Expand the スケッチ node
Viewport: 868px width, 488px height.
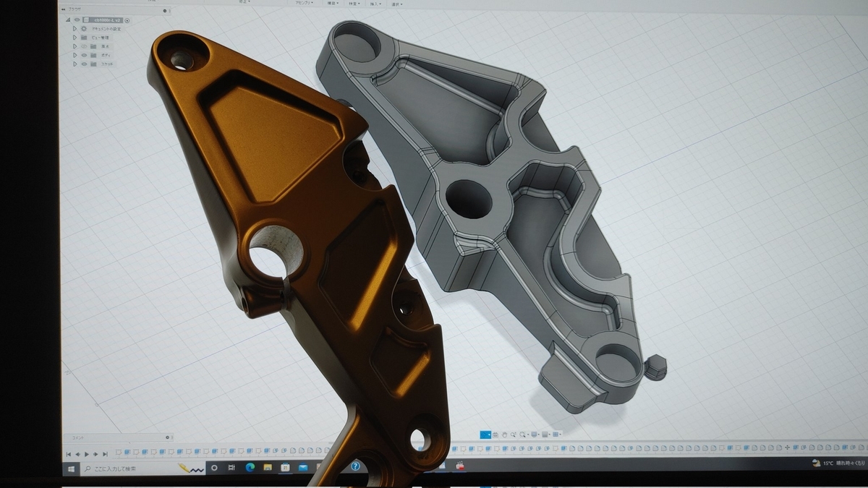[x=75, y=64]
